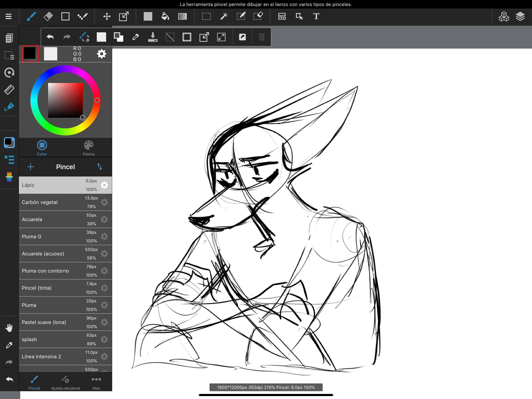Toggle the brush list panel icon
Screen dimensions: 532x399
click(9, 160)
